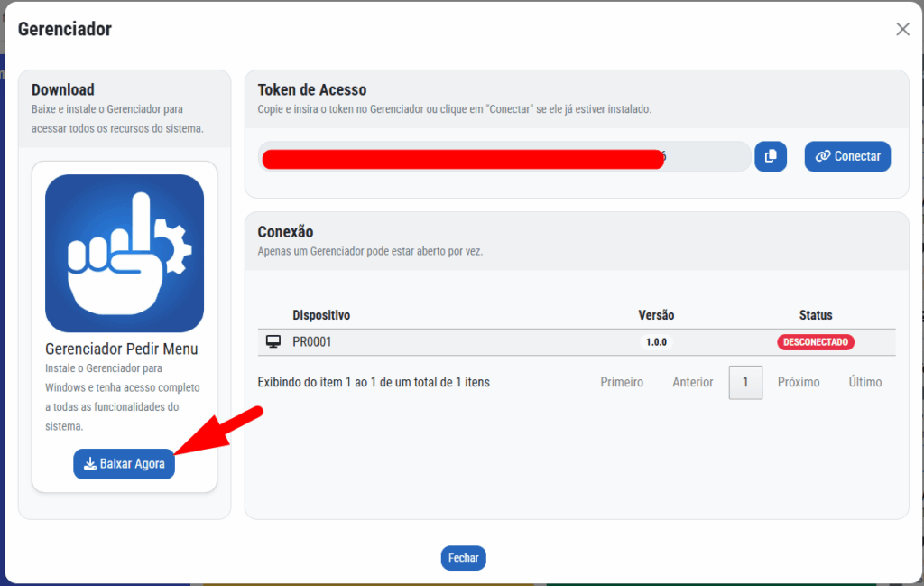Viewport: 924px width, 586px height.
Task: Select page 1 in the pagination
Action: point(745,382)
